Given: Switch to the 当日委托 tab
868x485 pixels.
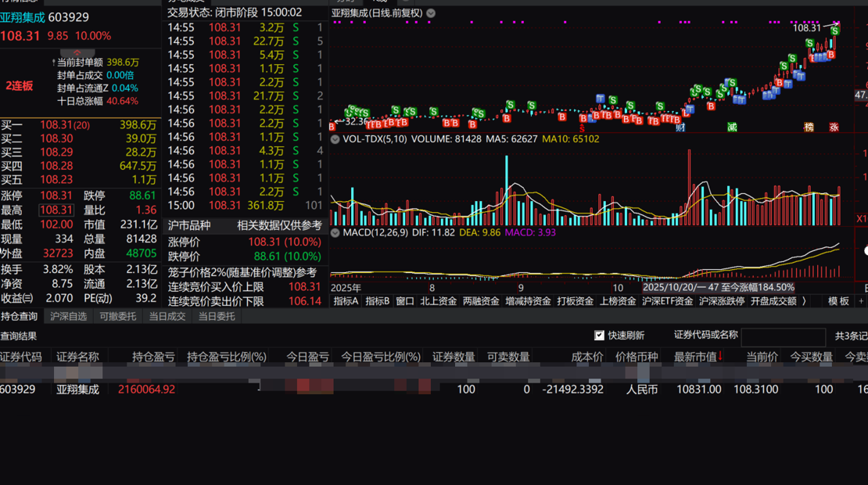Looking at the screenshot, I should (217, 317).
